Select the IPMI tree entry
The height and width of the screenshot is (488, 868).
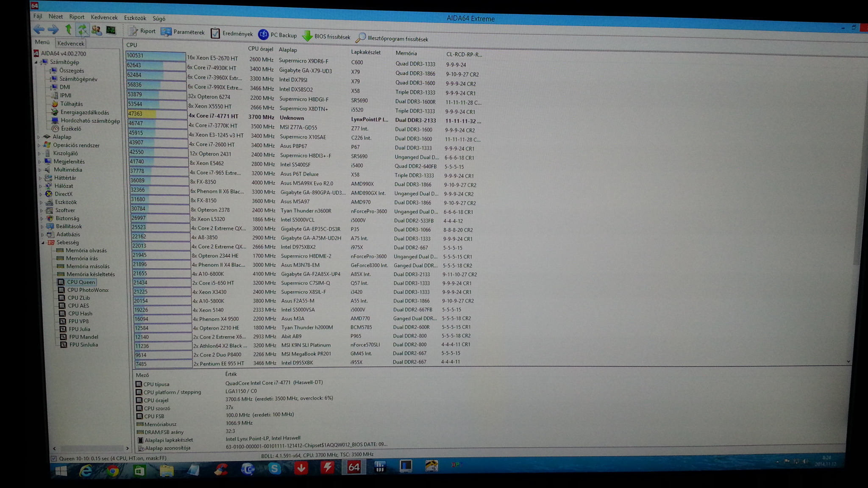point(66,95)
